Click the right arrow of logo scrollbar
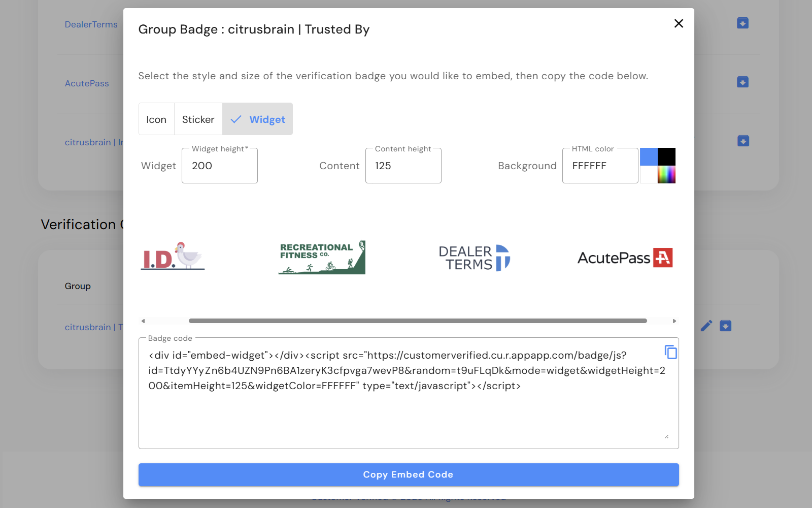This screenshot has height=508, width=812. point(674,321)
